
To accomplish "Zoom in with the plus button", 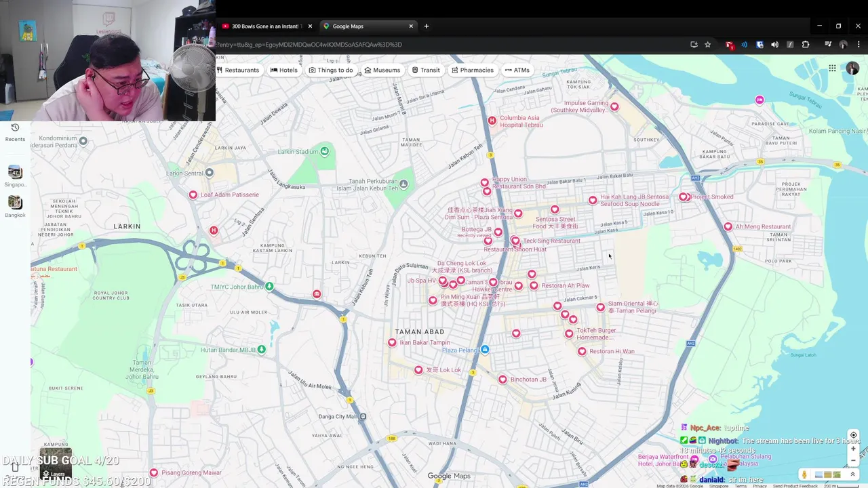I will click(853, 449).
